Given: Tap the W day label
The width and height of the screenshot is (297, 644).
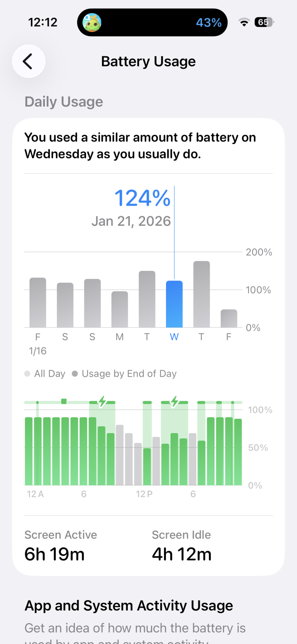Looking at the screenshot, I should 174,337.
